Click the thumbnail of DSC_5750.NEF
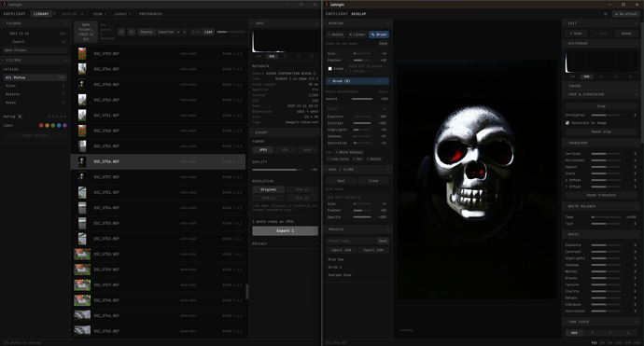Viewport: 644px width, 346px height. [x=82, y=254]
